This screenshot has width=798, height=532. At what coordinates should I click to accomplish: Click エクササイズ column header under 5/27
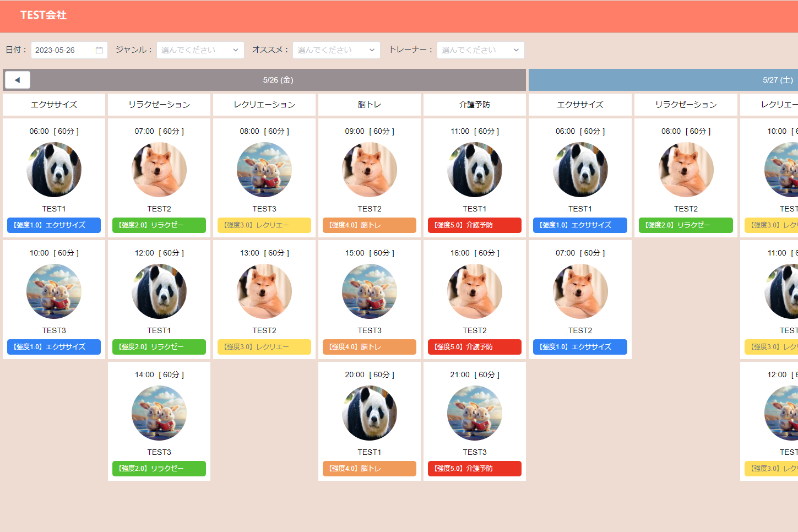coord(580,105)
